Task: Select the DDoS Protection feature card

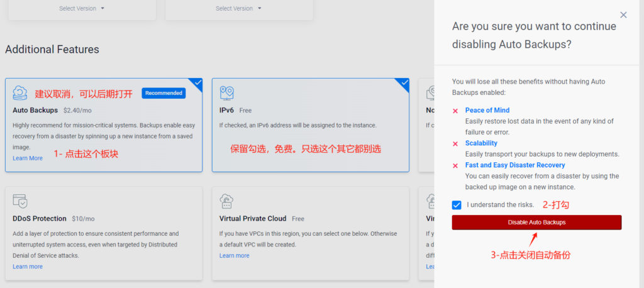Action: [x=104, y=239]
